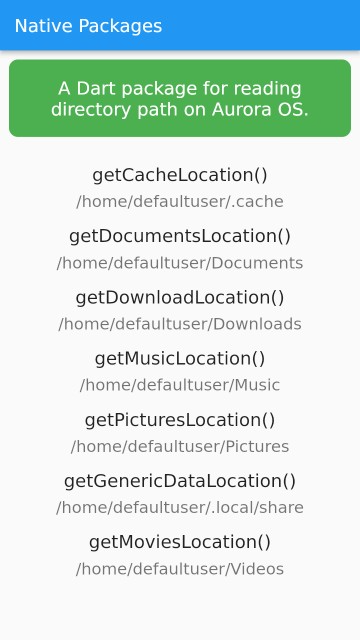Screen dimensions: 360x640
Task: Select the getMusicLocation() heading
Action: (180, 359)
